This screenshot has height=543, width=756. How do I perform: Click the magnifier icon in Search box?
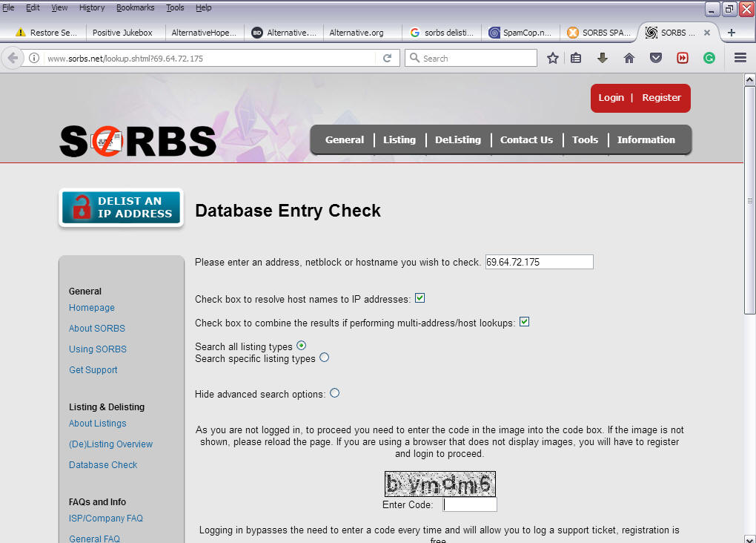pyautogui.click(x=414, y=58)
